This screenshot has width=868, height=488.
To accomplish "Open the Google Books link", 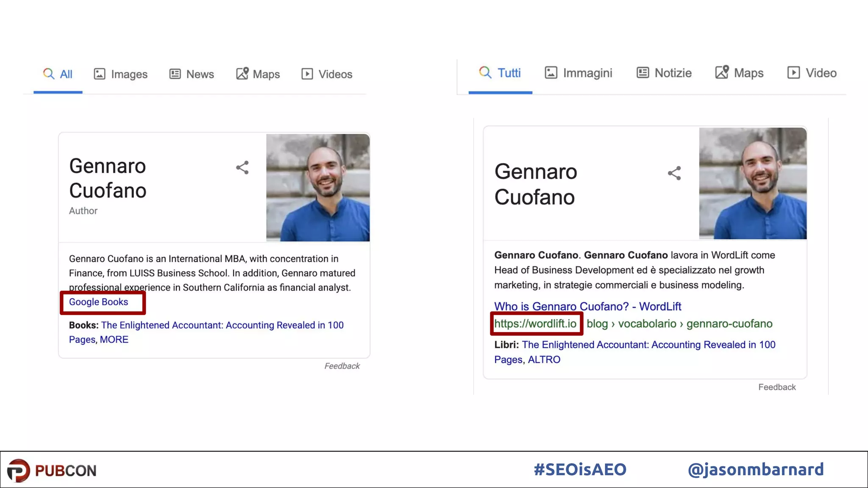I will (98, 302).
